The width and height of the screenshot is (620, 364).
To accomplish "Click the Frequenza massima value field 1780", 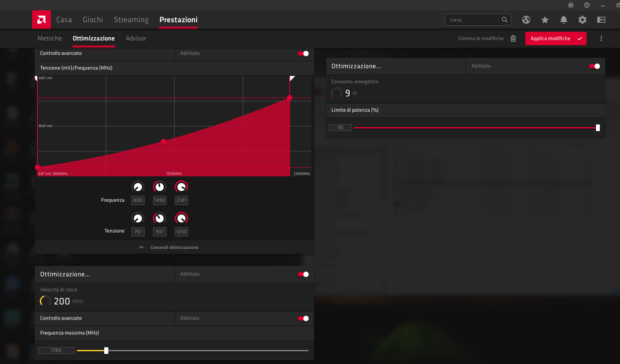I will coord(56,350).
